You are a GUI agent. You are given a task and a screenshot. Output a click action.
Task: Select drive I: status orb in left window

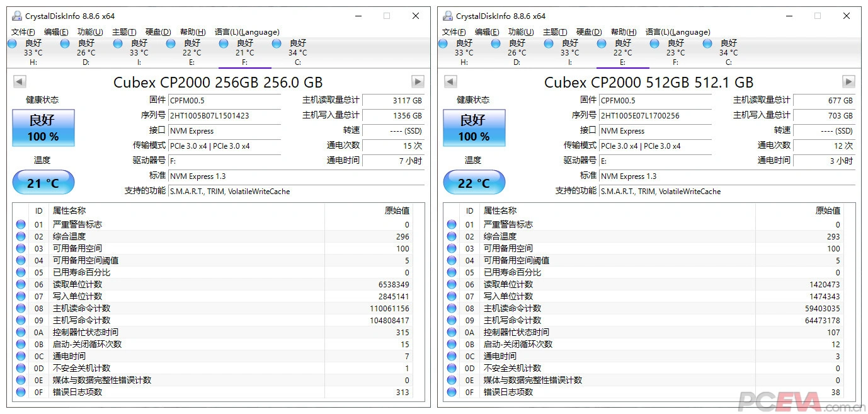click(x=118, y=43)
